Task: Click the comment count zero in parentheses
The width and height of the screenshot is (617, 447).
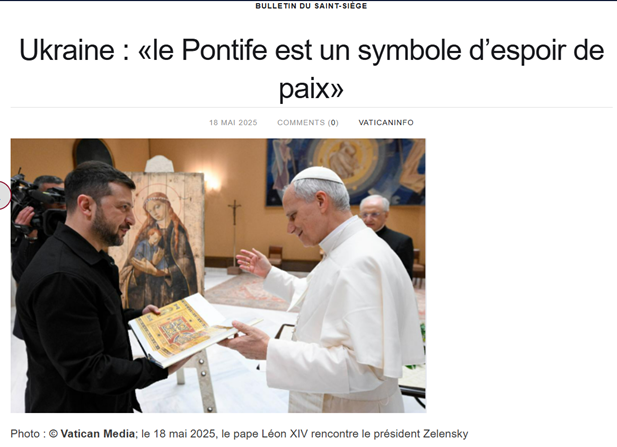Action: [x=333, y=122]
